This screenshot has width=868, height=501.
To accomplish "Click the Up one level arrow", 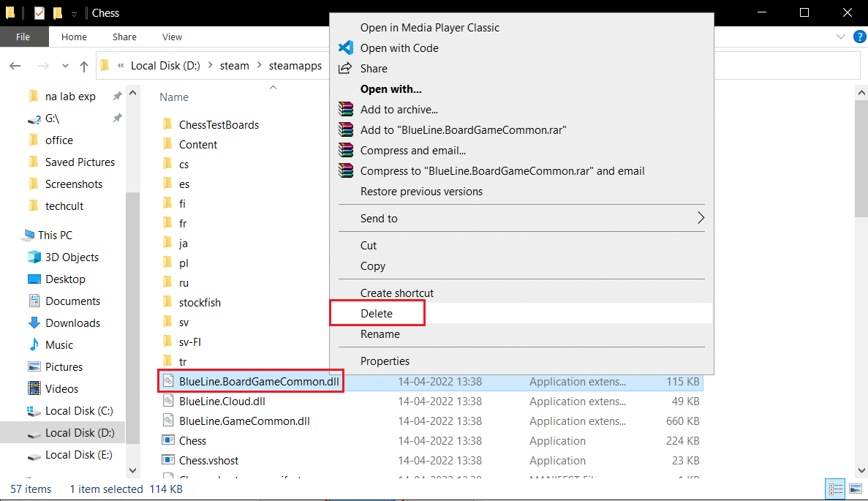I will click(x=84, y=66).
